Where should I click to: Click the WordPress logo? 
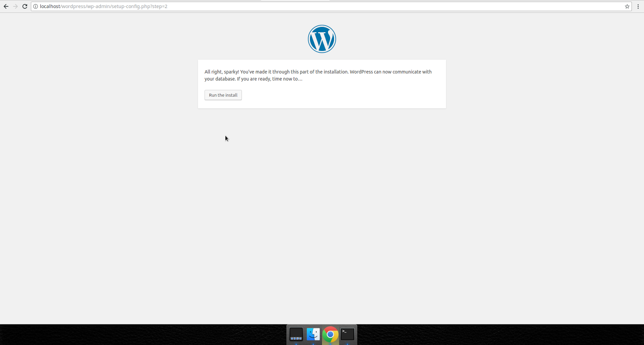point(322,39)
